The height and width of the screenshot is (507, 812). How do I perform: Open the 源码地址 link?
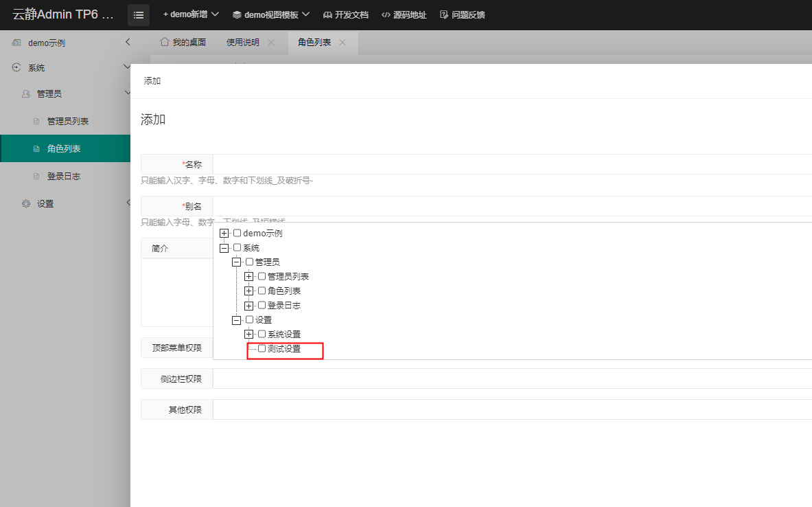click(x=404, y=14)
